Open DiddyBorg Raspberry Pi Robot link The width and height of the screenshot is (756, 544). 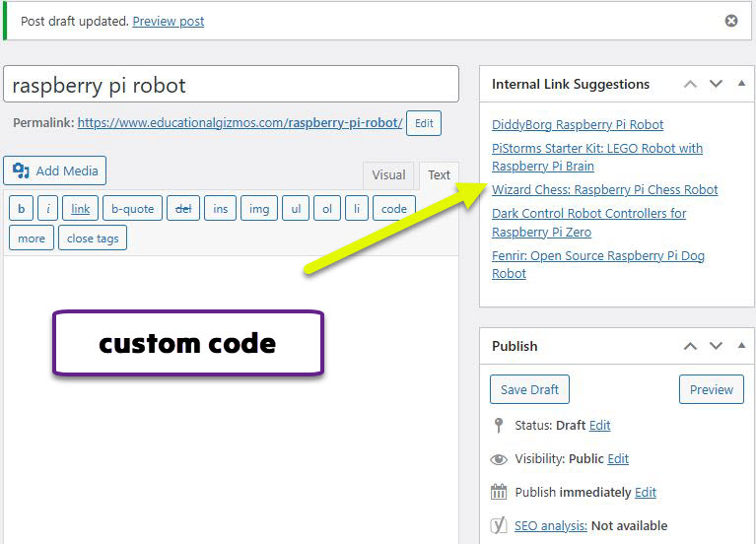[x=578, y=124]
